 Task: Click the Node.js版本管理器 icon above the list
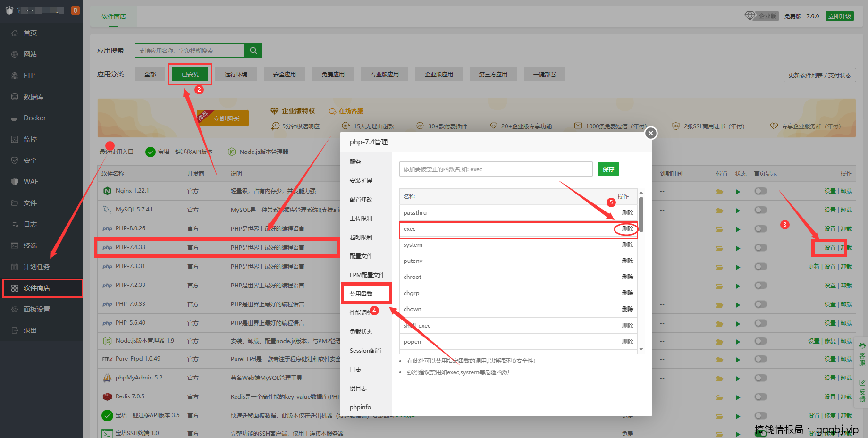coord(231,152)
